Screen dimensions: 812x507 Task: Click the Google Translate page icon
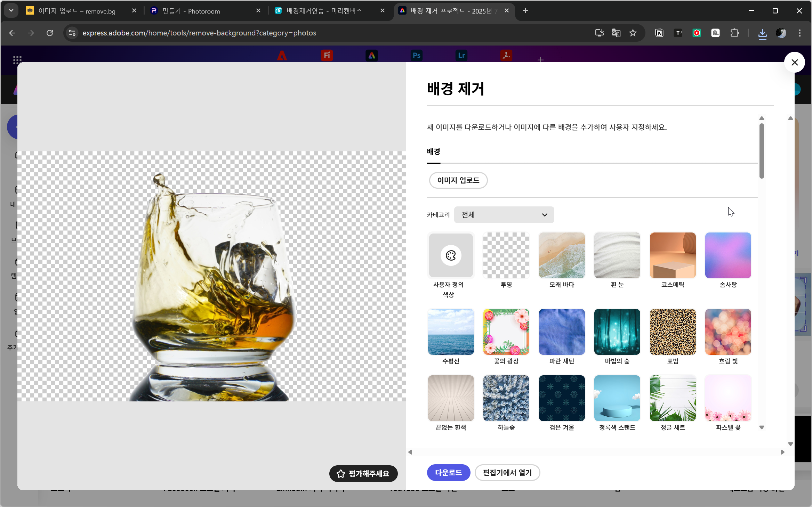[x=616, y=33]
